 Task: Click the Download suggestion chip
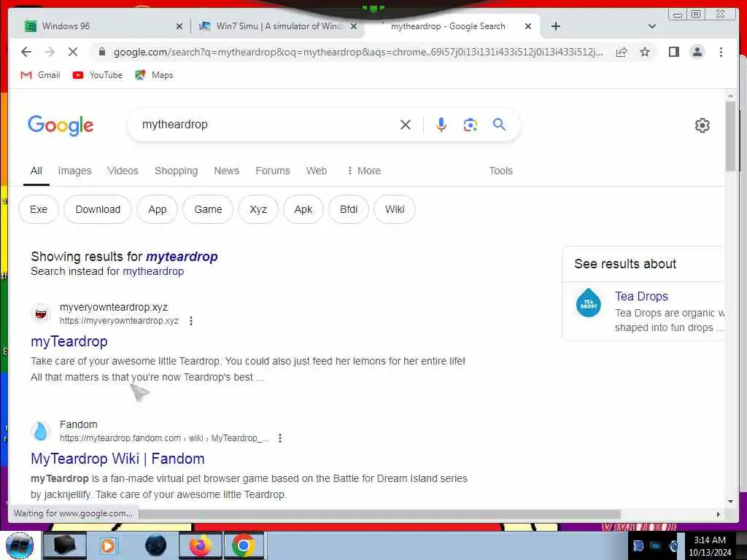point(98,209)
